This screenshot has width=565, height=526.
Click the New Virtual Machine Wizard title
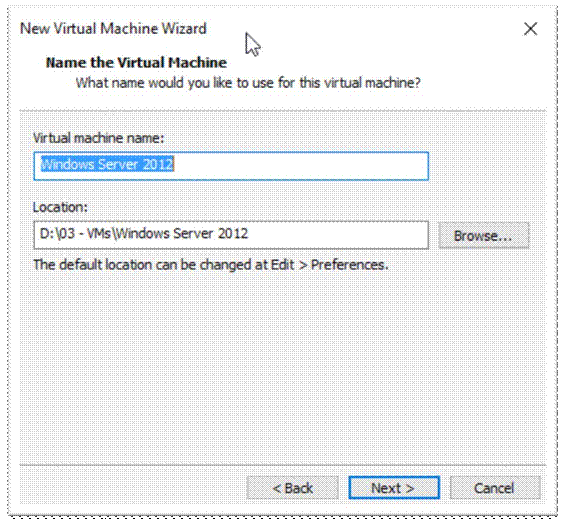pyautogui.click(x=113, y=28)
